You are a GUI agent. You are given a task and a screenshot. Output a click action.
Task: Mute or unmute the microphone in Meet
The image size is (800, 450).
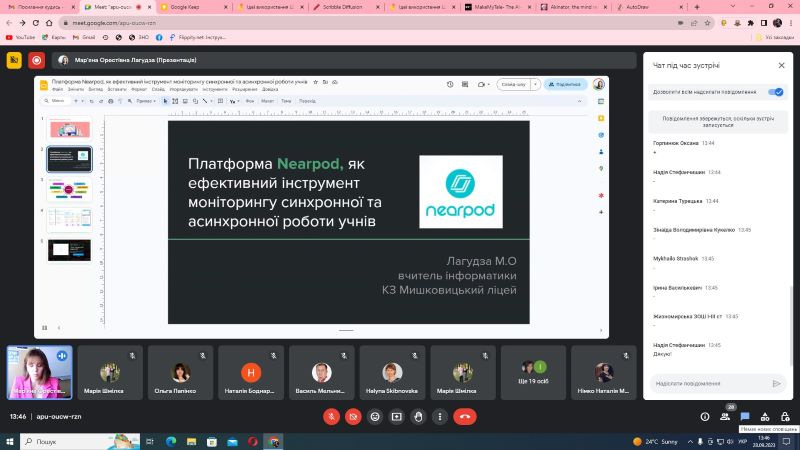[331, 416]
